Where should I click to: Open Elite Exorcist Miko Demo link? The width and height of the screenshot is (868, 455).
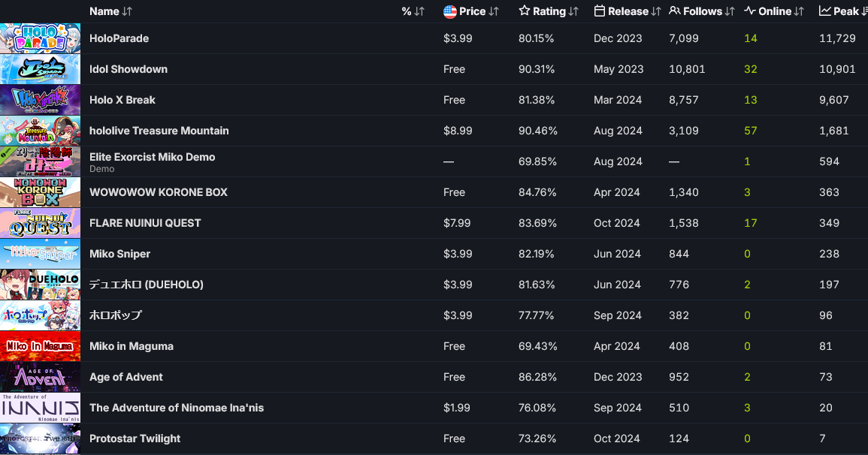pyautogui.click(x=153, y=157)
